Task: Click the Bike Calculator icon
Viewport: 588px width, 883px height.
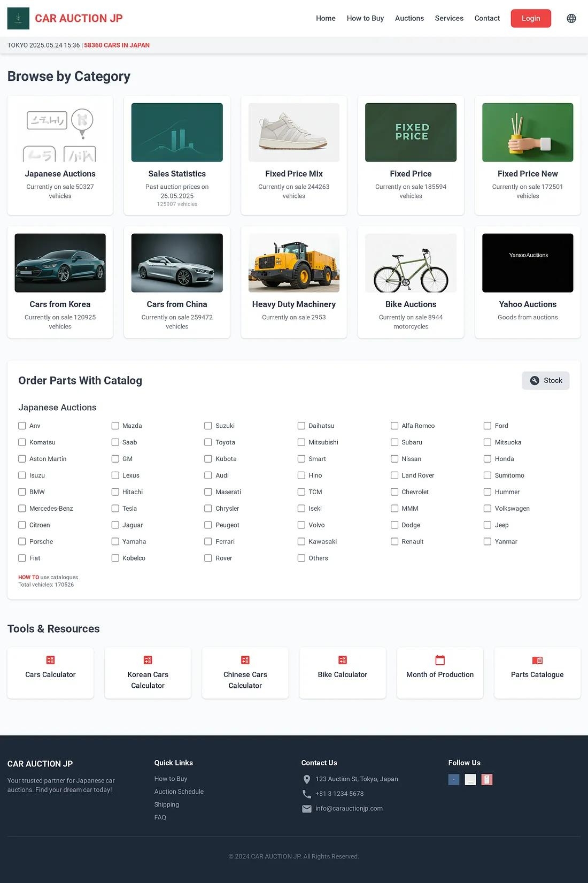Action: pos(343,660)
